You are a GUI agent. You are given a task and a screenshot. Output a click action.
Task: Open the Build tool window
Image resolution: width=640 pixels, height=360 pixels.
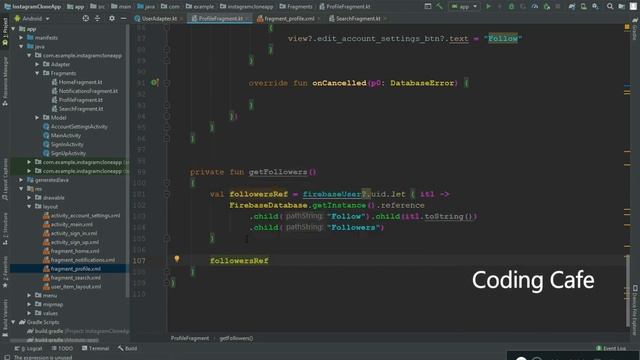click(x=128, y=349)
